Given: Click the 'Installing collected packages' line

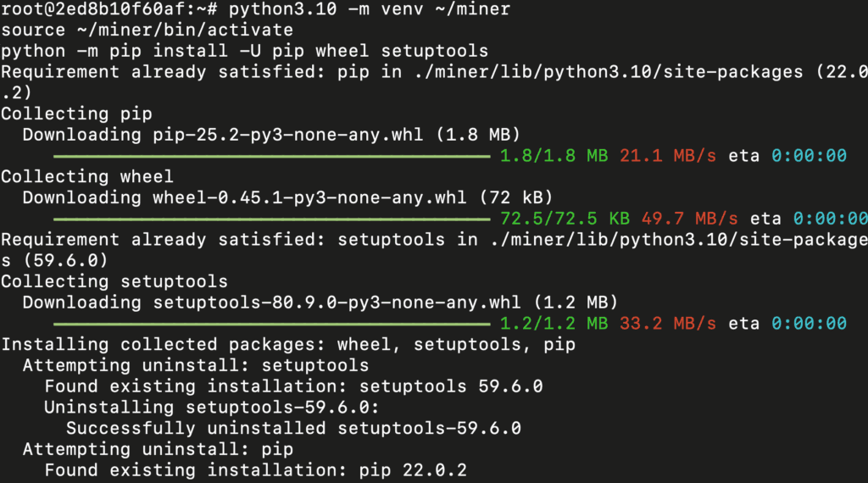Looking at the screenshot, I should (288, 345).
